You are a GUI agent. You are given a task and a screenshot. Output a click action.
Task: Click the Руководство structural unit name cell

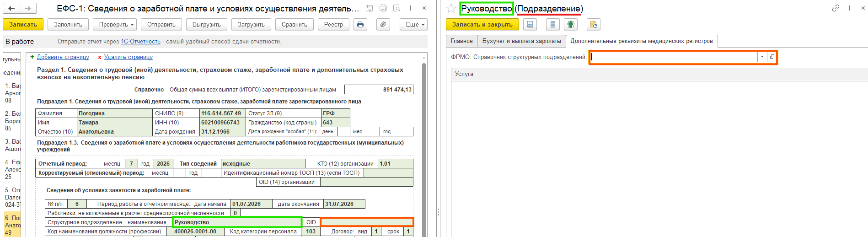[237, 222]
